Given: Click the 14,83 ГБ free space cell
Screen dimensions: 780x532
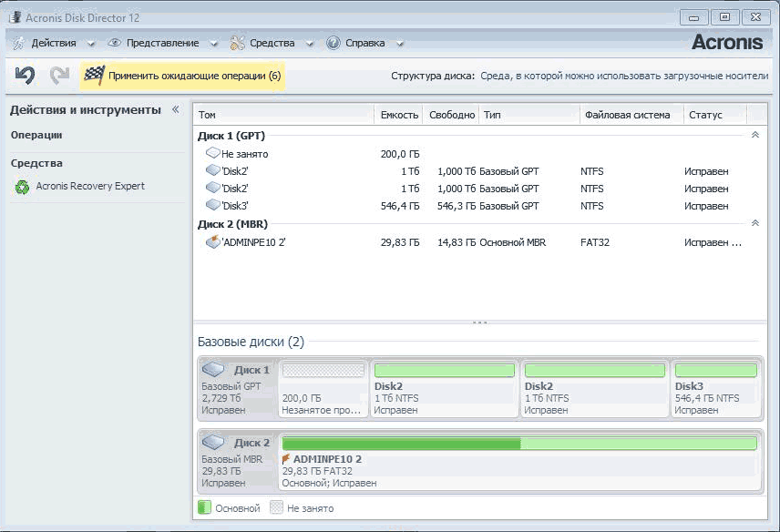Looking at the screenshot, I should pos(457,242).
